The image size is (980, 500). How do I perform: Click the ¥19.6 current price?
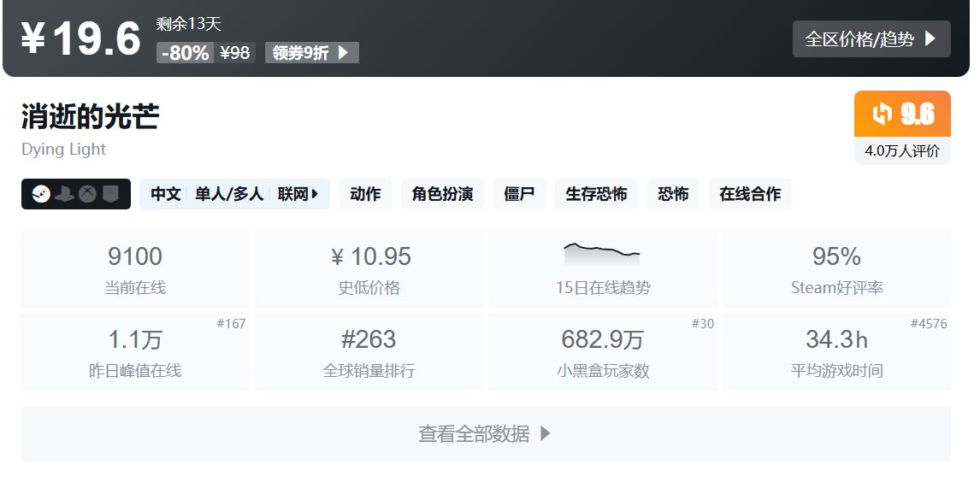[x=81, y=38]
